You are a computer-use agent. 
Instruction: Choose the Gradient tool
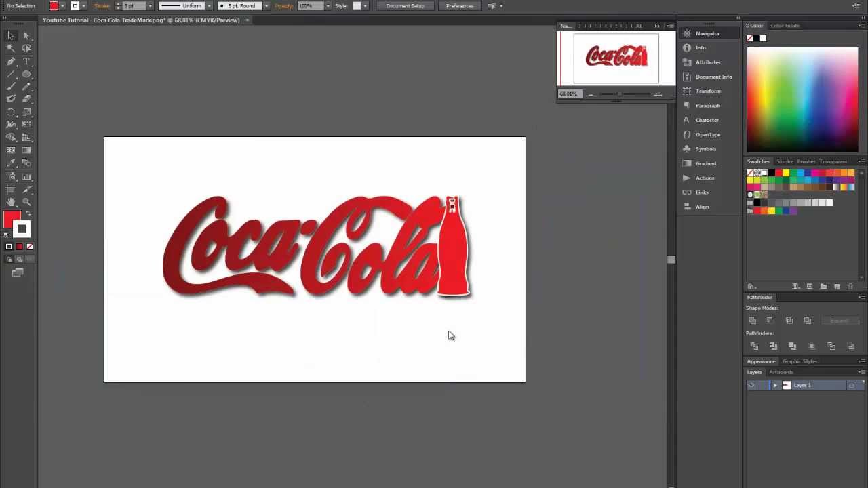pyautogui.click(x=26, y=150)
